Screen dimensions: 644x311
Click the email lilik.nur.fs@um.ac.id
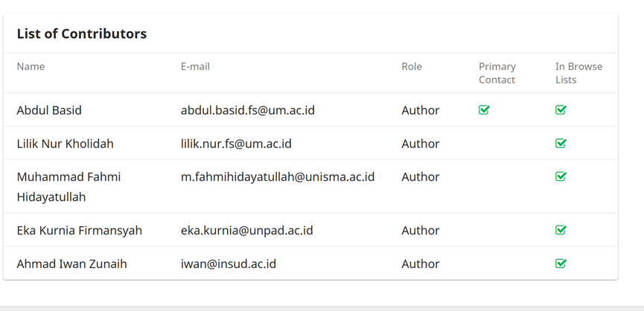pyautogui.click(x=236, y=144)
